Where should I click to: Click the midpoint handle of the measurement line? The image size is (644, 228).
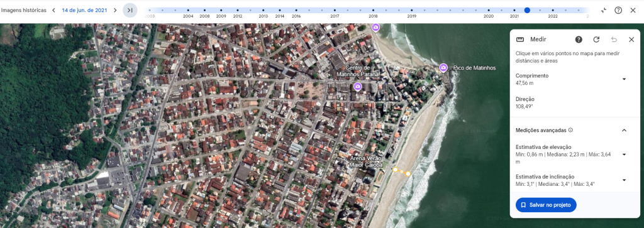[402, 171]
